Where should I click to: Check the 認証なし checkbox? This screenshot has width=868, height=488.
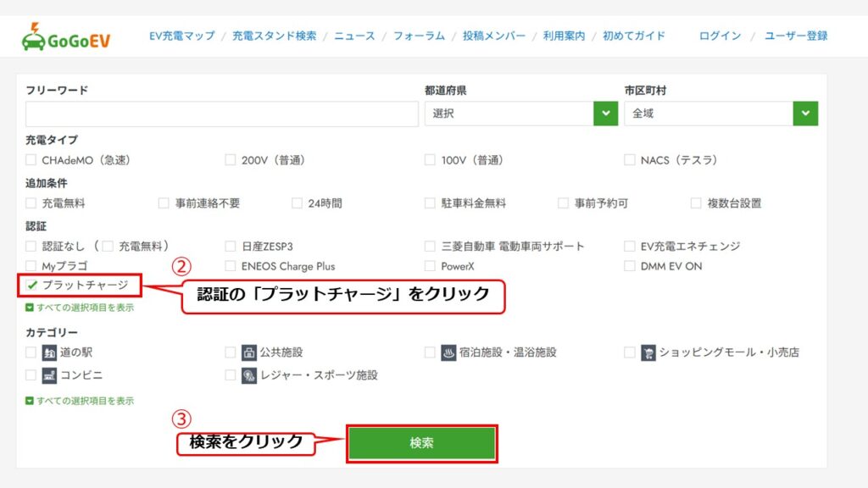pos(31,247)
